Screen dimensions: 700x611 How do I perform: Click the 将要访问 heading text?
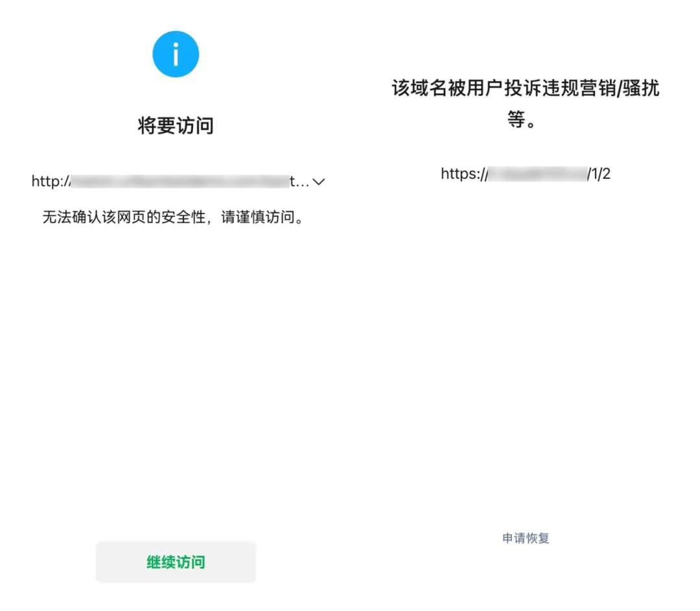click(x=175, y=126)
